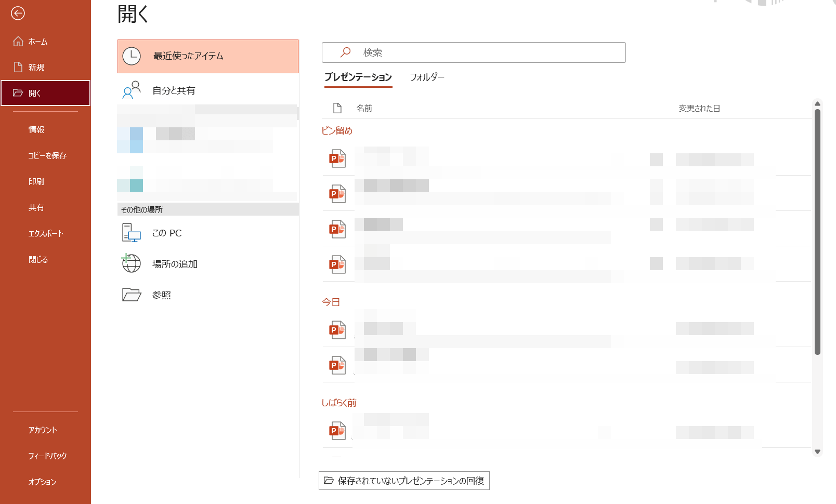Image resolution: width=836 pixels, height=504 pixels.
Task: Switch to the プレゼンテーション tab
Action: coord(358,77)
